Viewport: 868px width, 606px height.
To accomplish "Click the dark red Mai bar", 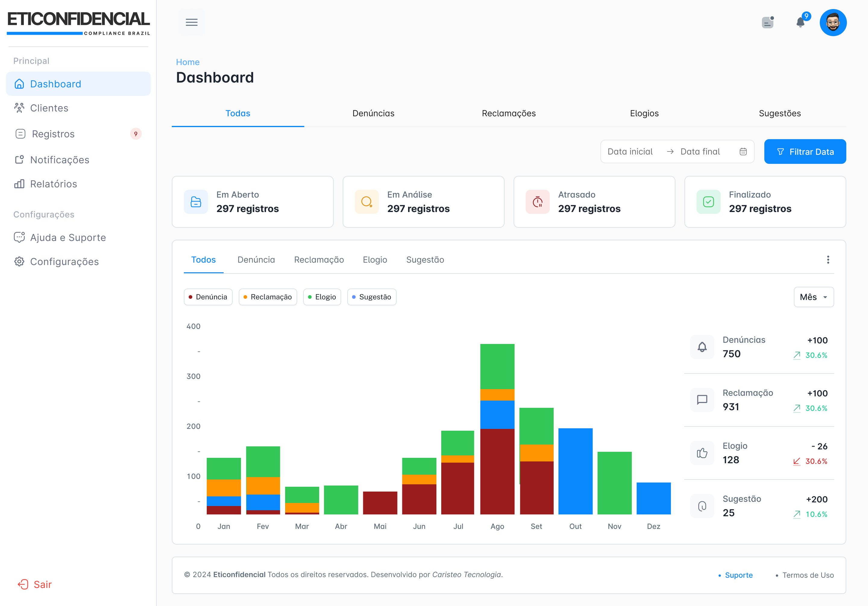I will coord(380,503).
